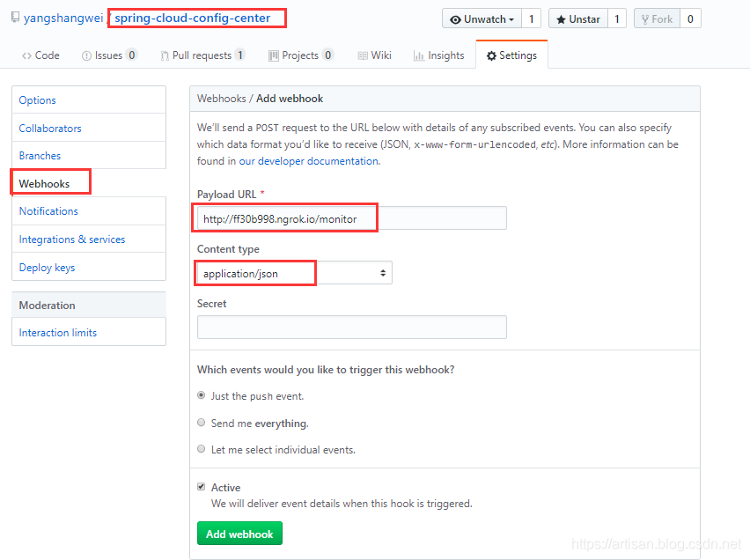
Task: Choose 'Let me select individual events'
Action: click(x=202, y=450)
